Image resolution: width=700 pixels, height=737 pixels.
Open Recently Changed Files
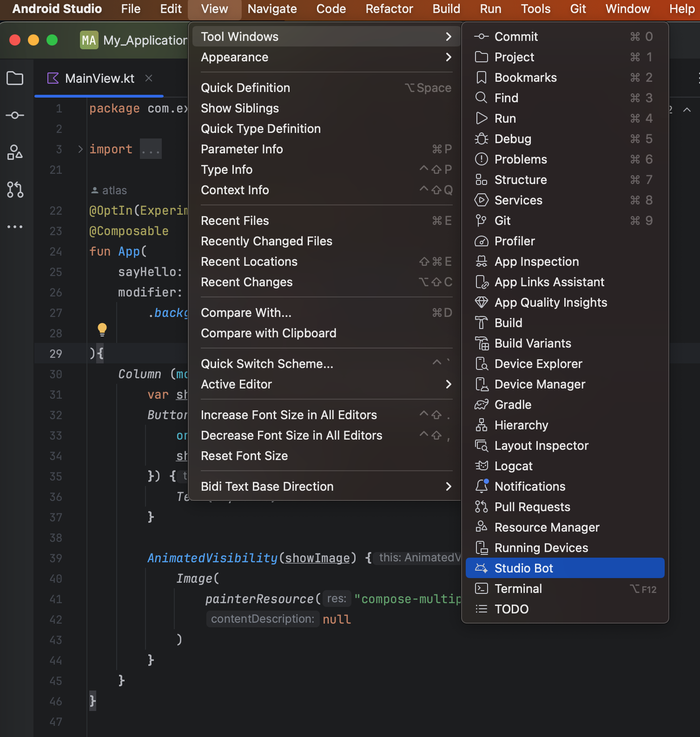coord(326,241)
